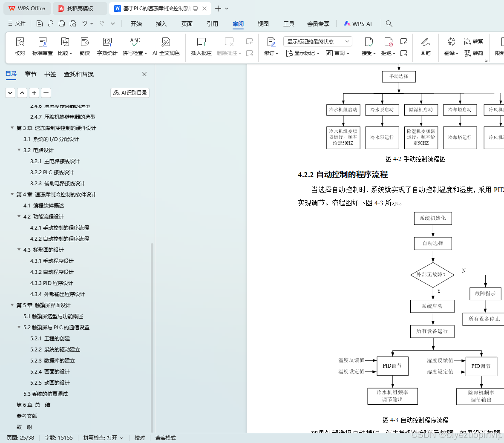Click the 页面: 25/38 status indicator
This screenshot has height=443, width=504.
click(x=20, y=438)
